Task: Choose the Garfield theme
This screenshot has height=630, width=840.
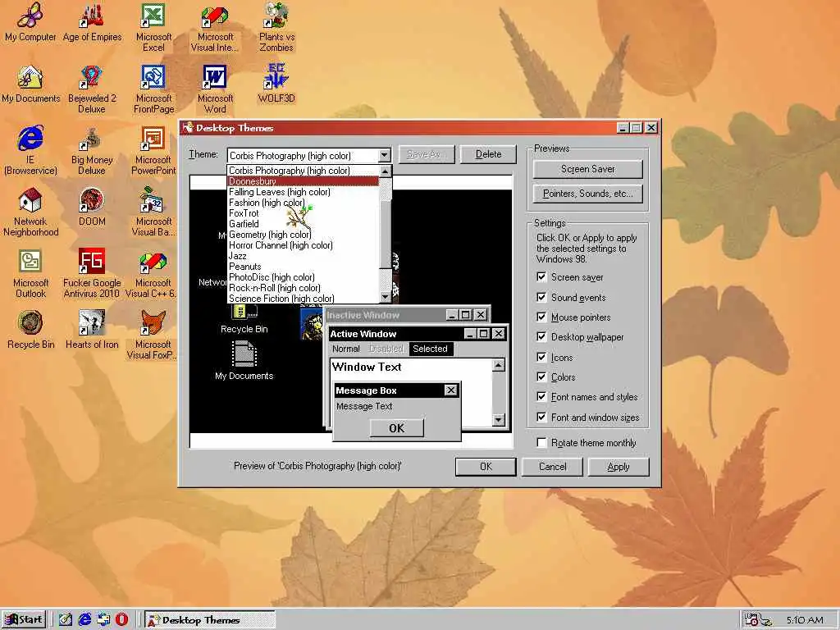Action: coord(304,224)
